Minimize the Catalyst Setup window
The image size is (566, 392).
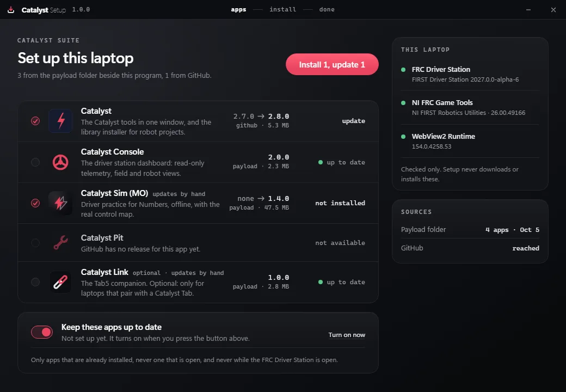click(x=528, y=10)
